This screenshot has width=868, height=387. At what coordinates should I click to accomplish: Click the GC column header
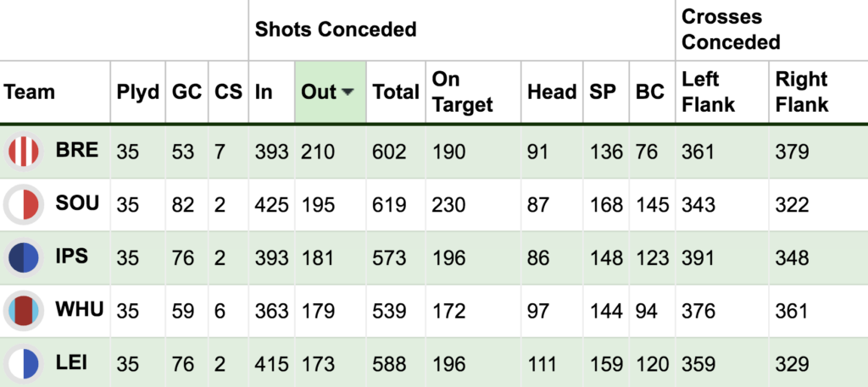[x=186, y=91]
